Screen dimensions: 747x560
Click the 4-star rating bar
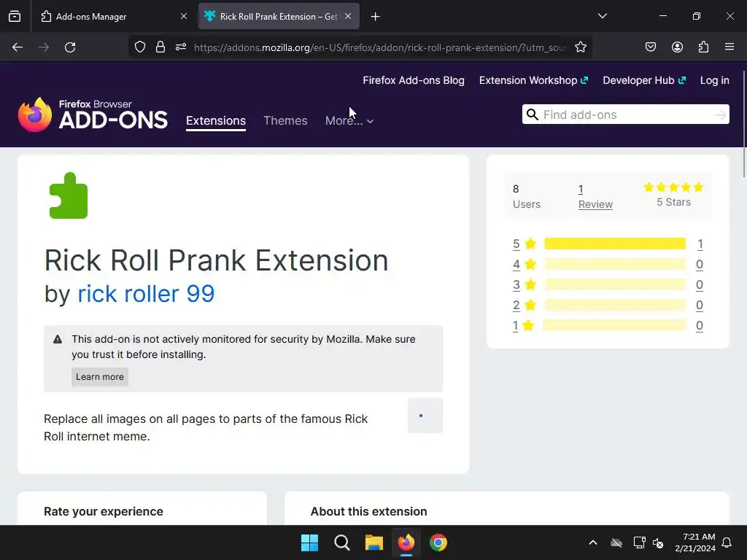point(615,264)
